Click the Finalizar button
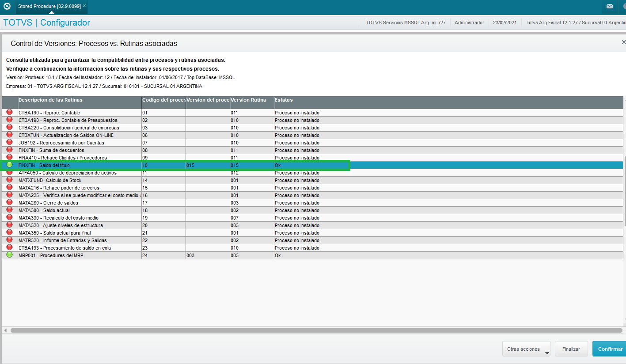The width and height of the screenshot is (626, 364). coord(571,349)
